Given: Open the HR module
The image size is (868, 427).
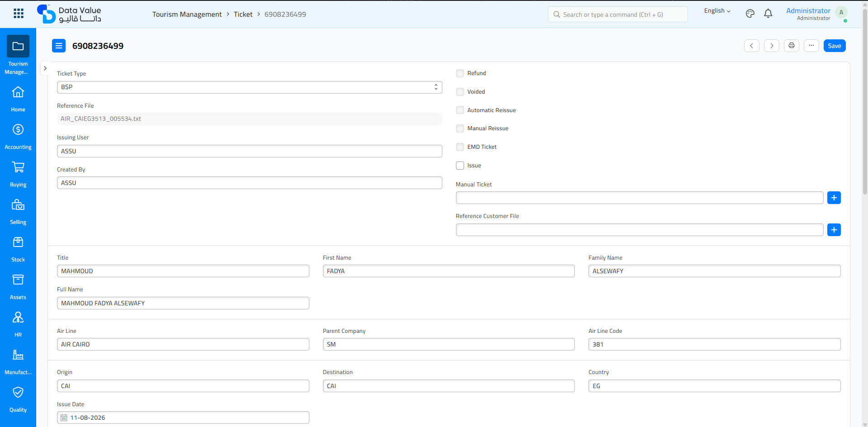Looking at the screenshot, I should click(18, 324).
